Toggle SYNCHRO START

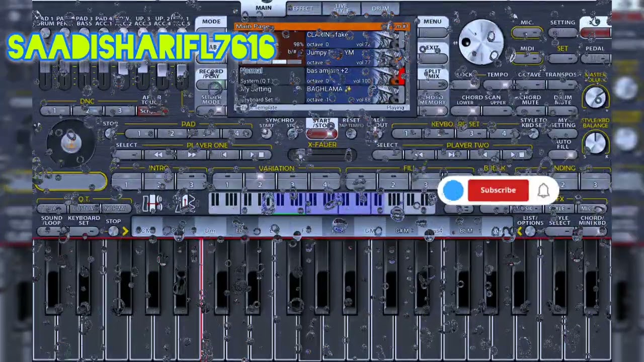tap(266, 133)
